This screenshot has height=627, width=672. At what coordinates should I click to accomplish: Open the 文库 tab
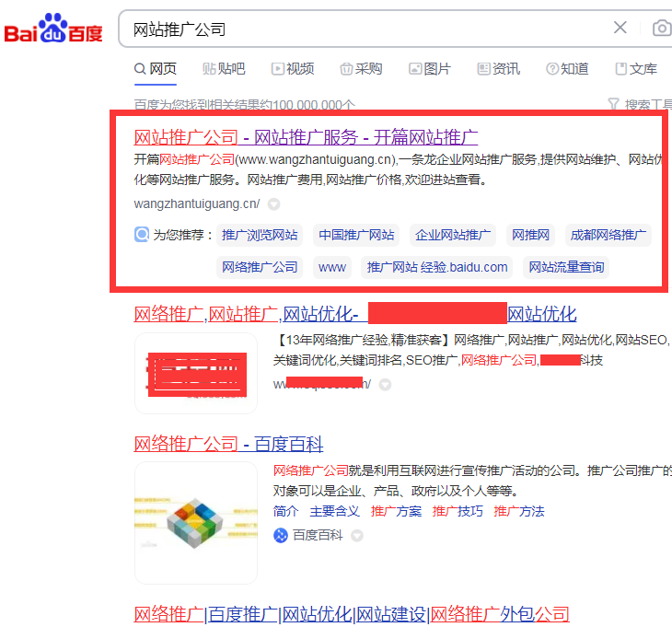[x=636, y=68]
